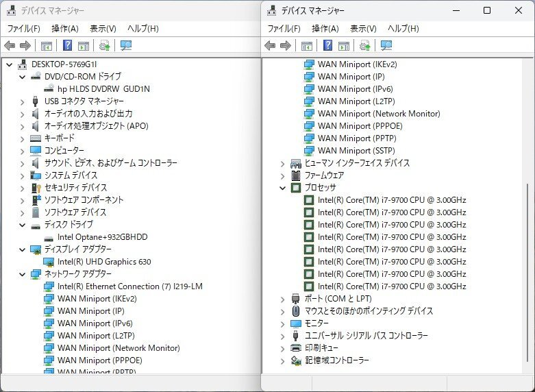Viewport: 535px width, 392px height.
Task: Expand ポート (COM と LPT) category
Action: (x=282, y=299)
